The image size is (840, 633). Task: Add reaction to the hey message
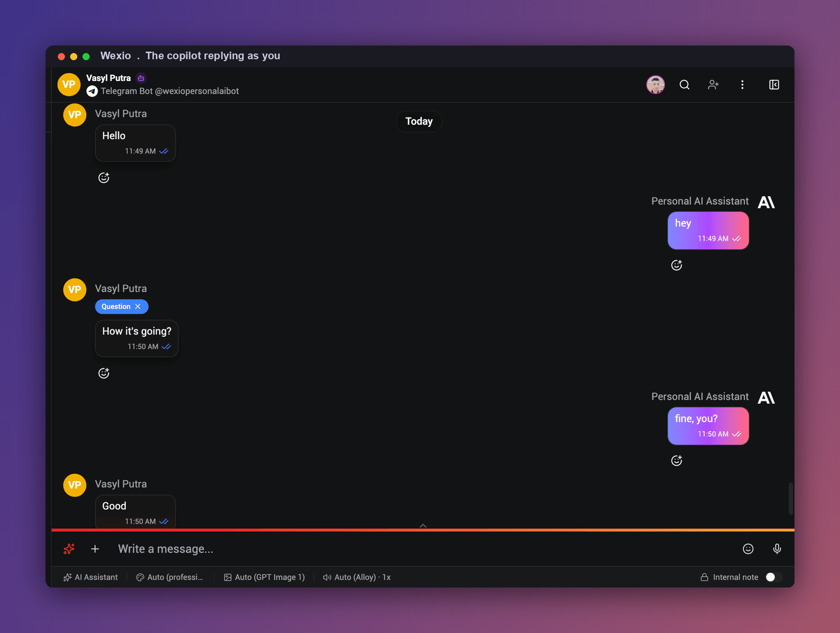[x=676, y=265]
